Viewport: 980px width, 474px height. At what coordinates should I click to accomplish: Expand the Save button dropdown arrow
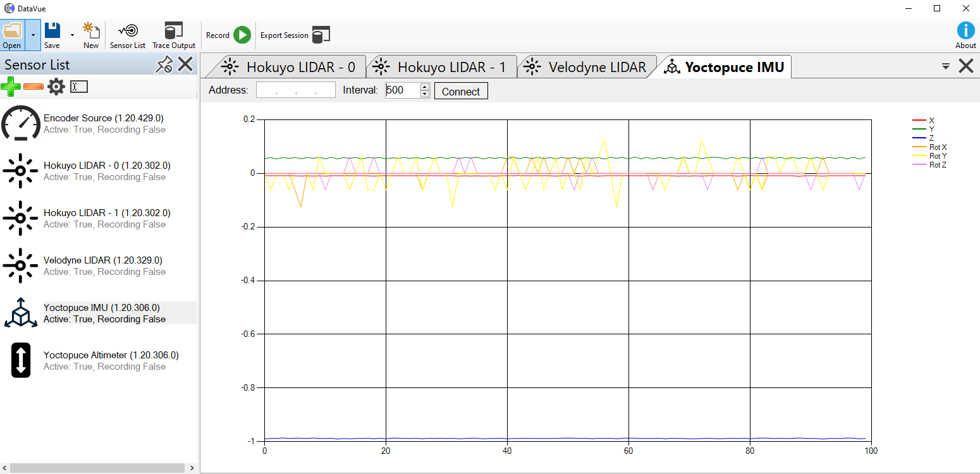tap(71, 35)
